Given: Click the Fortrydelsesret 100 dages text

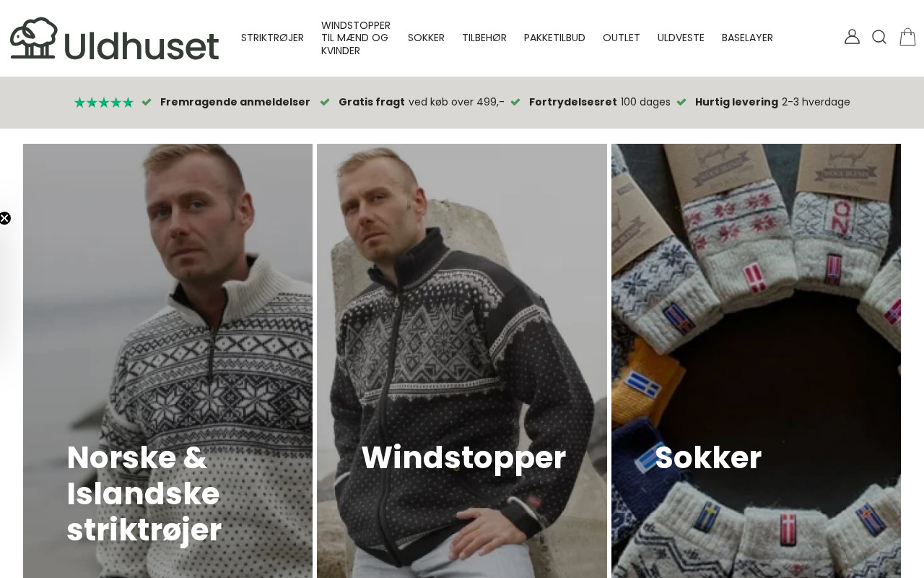Looking at the screenshot, I should pos(600,102).
